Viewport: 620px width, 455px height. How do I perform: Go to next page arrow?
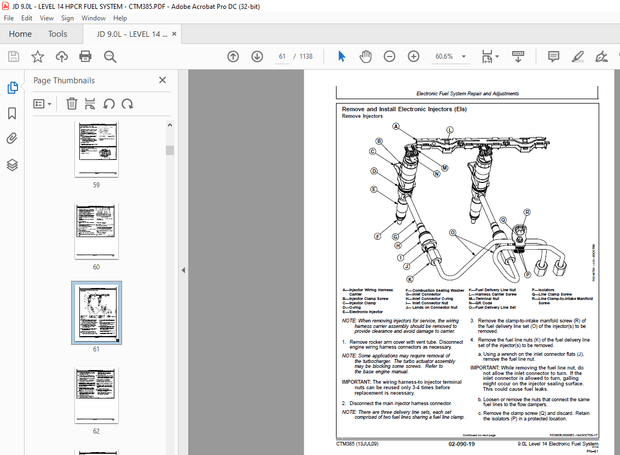tap(257, 57)
